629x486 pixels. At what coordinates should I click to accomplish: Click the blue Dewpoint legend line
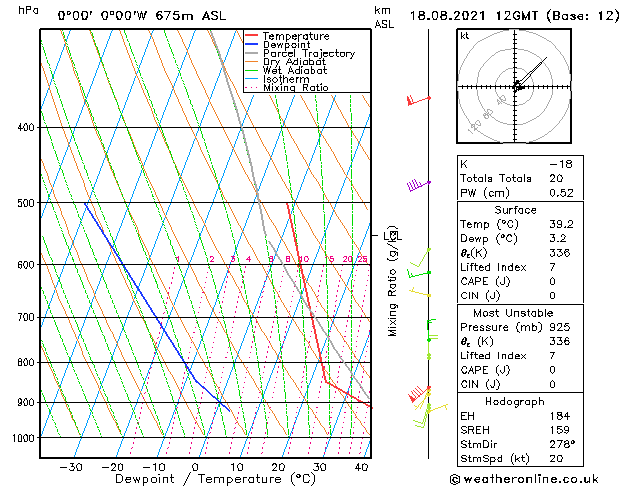pos(251,45)
